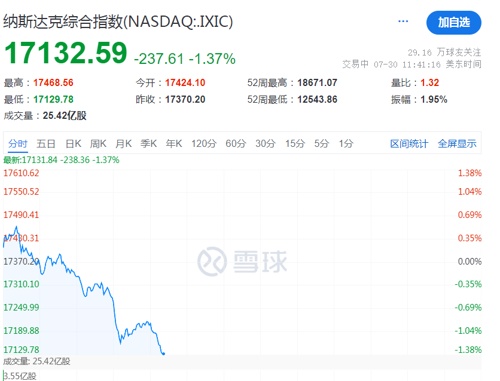The width and height of the screenshot is (500, 381).
Task: Click the 雪球 watermark logo in chart
Action: tap(242, 262)
